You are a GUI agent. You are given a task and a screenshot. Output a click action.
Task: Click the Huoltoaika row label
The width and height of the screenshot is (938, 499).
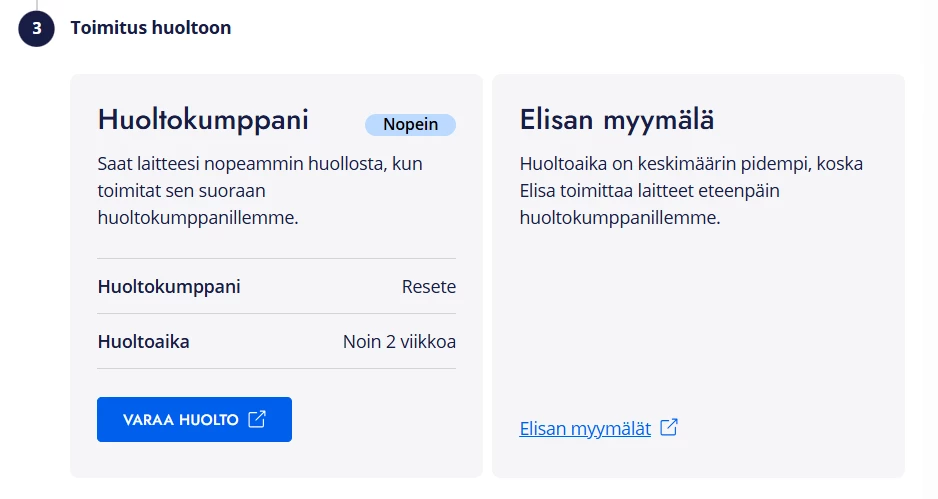coord(144,342)
